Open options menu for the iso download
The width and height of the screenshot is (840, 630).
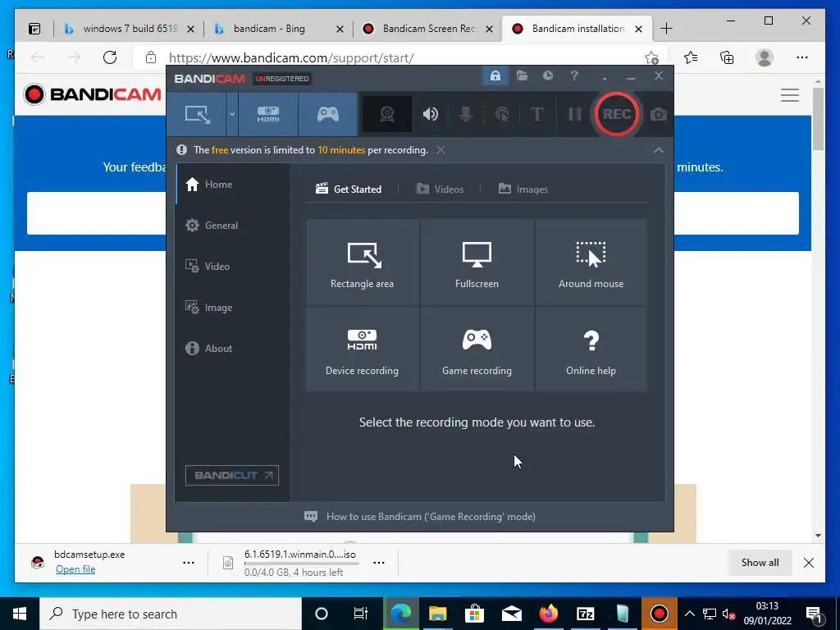pos(379,563)
